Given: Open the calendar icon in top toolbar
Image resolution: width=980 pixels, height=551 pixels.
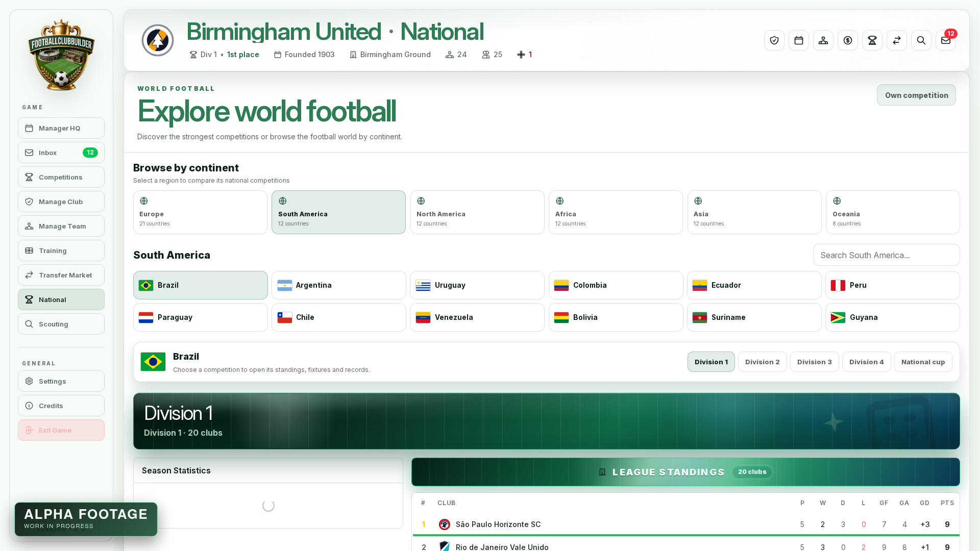Looking at the screenshot, I should (799, 40).
